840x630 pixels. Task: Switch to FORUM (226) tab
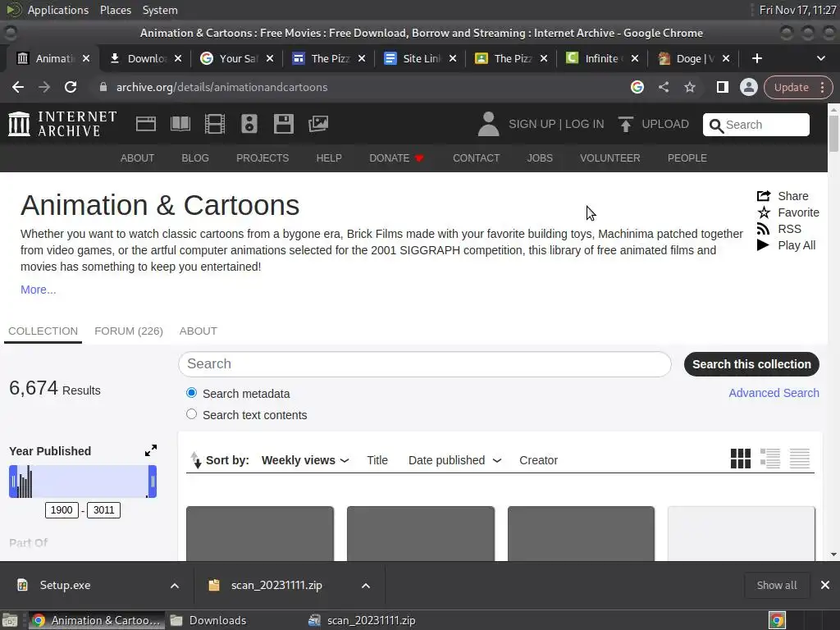pos(129,331)
